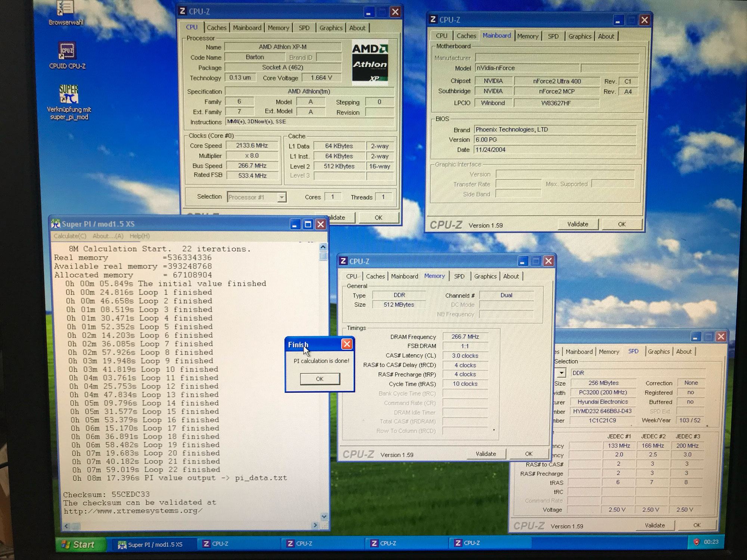747x560 pixels.
Task: Select SPD tab in mainboard CPU-Z window
Action: pos(553,36)
